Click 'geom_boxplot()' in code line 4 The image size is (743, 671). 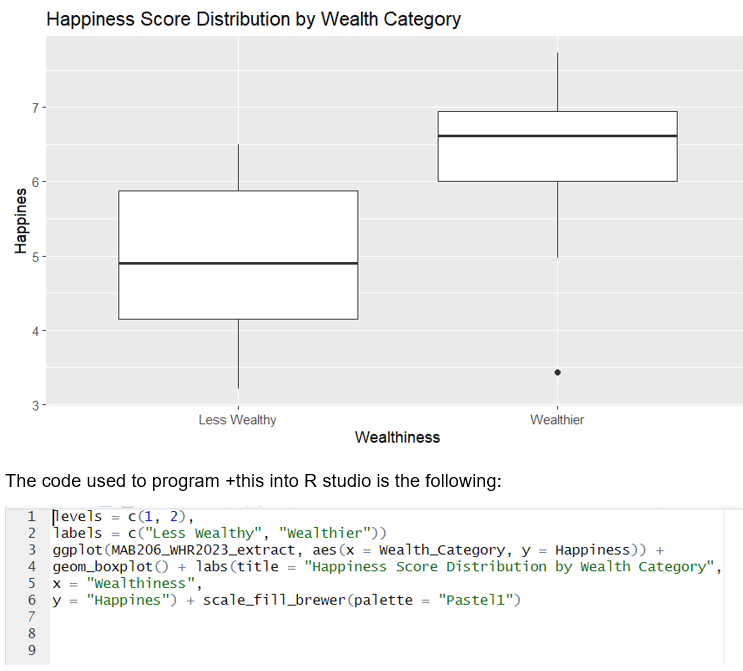click(110, 567)
